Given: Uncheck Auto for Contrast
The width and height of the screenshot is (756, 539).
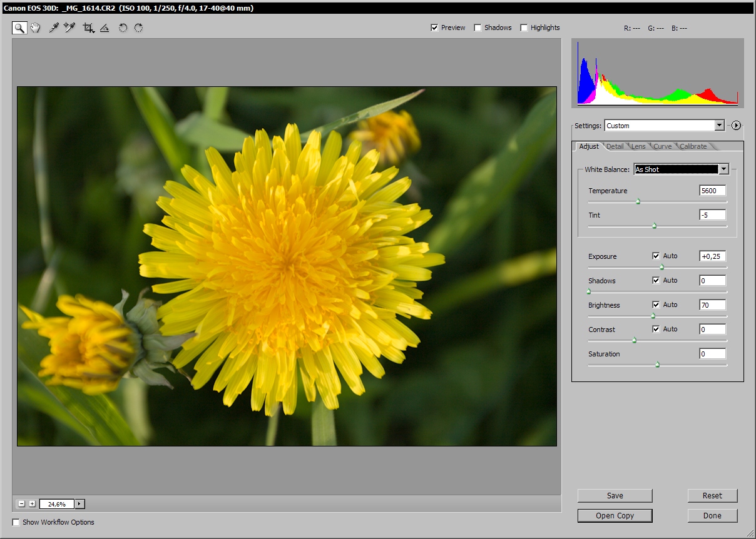Looking at the screenshot, I should (656, 329).
